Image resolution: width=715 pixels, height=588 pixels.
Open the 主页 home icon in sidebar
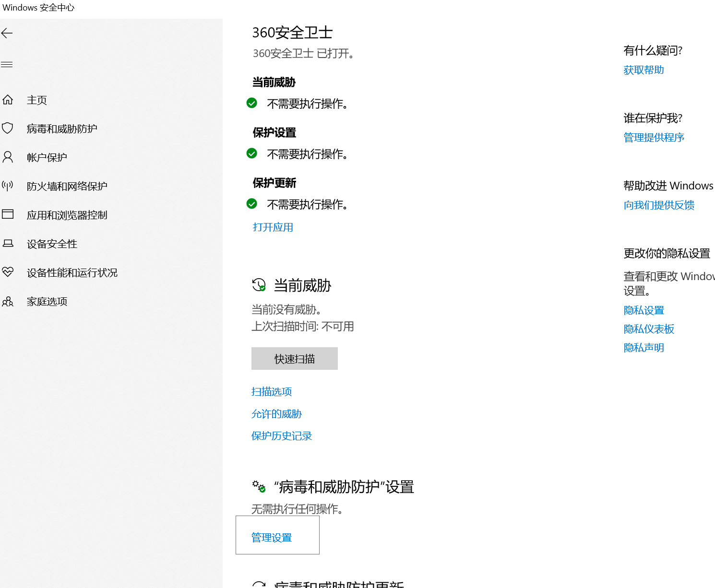click(x=8, y=100)
